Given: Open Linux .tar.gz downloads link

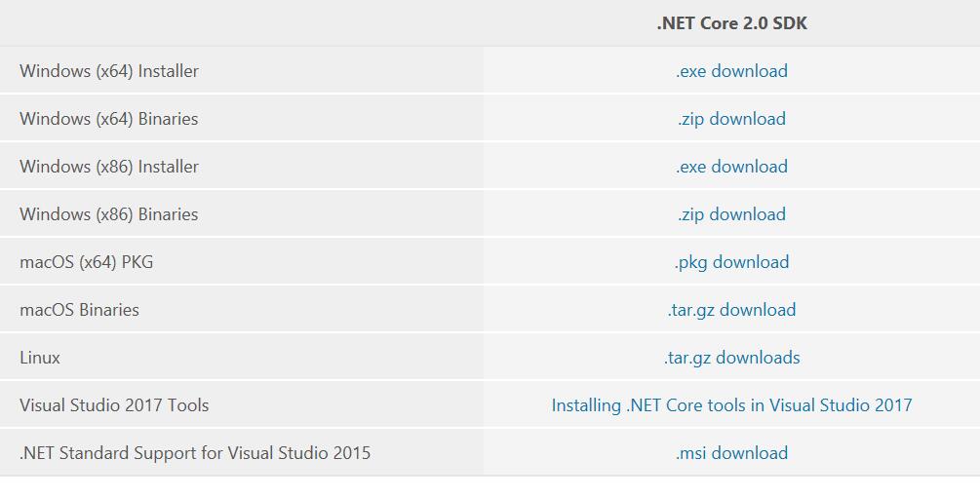Looking at the screenshot, I should (x=731, y=358).
